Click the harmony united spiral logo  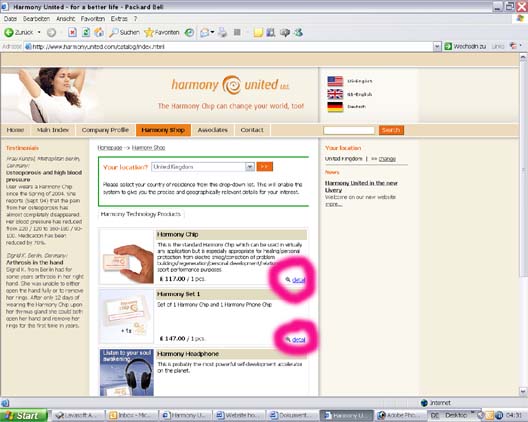(x=231, y=85)
